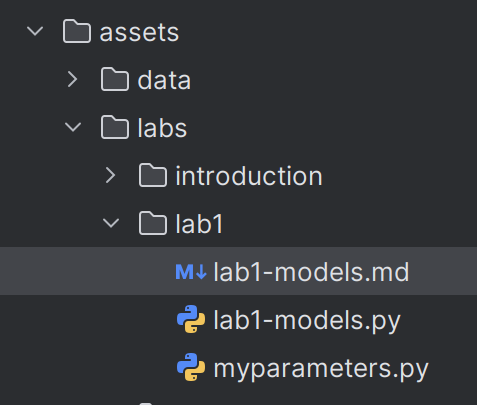477x405 pixels.
Task: Click the Python icon beside myparameters.py
Action: click(x=191, y=367)
